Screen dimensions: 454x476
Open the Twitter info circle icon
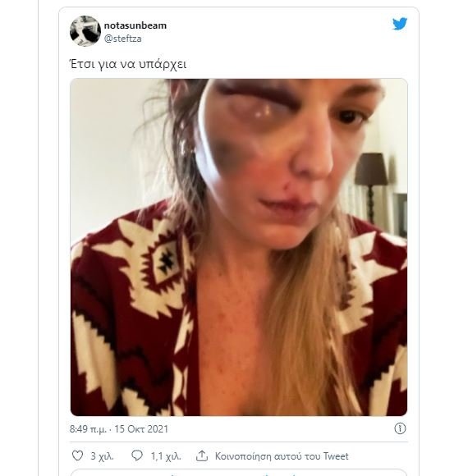tap(400, 428)
